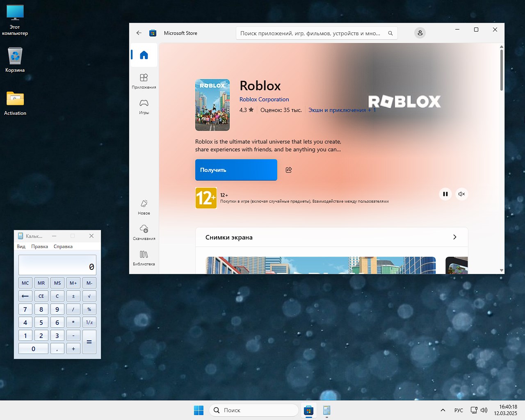
Task: Open first Roblox screenshot thumbnail
Action: [320, 265]
